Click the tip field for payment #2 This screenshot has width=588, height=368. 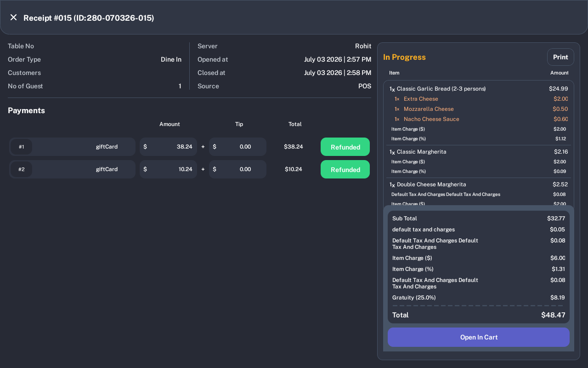point(237,169)
